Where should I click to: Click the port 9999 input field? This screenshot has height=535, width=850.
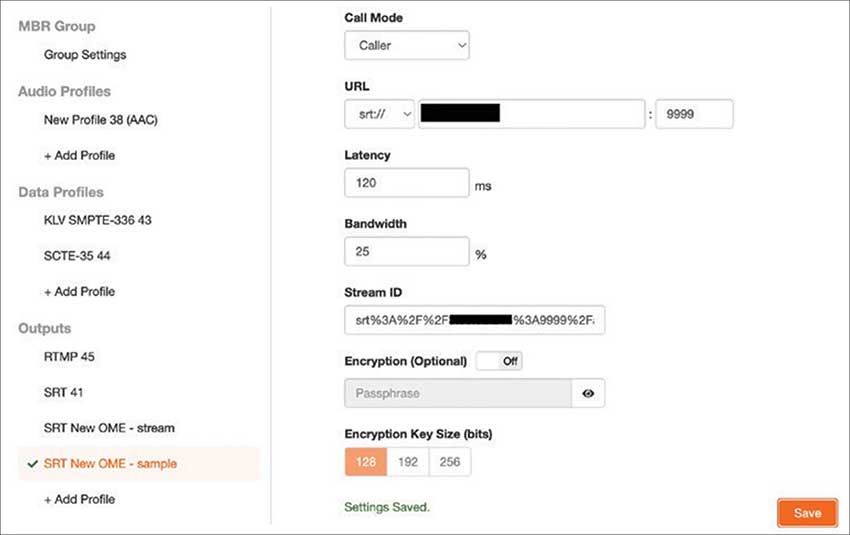[693, 114]
